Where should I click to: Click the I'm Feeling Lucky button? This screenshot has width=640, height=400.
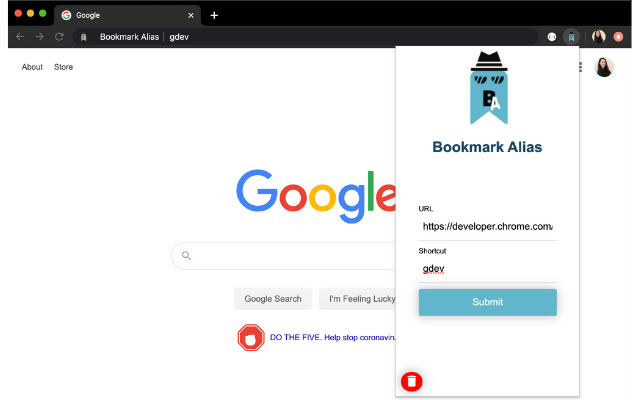pyautogui.click(x=358, y=299)
